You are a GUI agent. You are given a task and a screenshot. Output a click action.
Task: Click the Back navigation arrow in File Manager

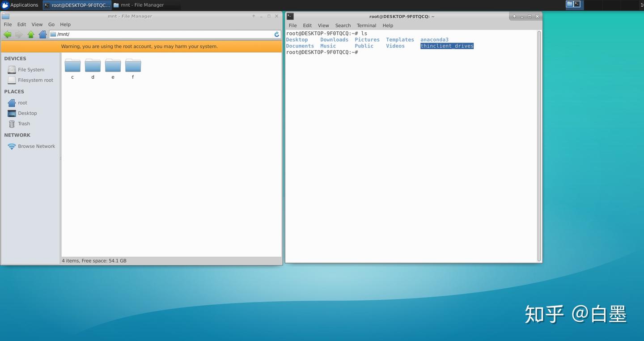[7, 34]
